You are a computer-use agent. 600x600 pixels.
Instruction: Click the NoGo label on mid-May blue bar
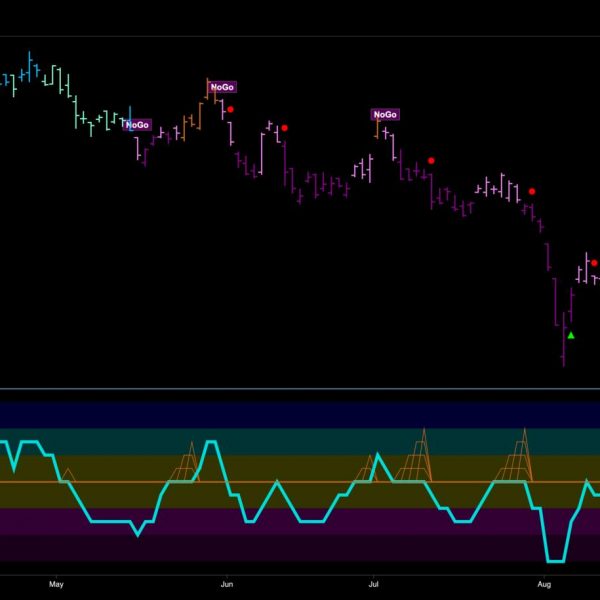[137, 125]
